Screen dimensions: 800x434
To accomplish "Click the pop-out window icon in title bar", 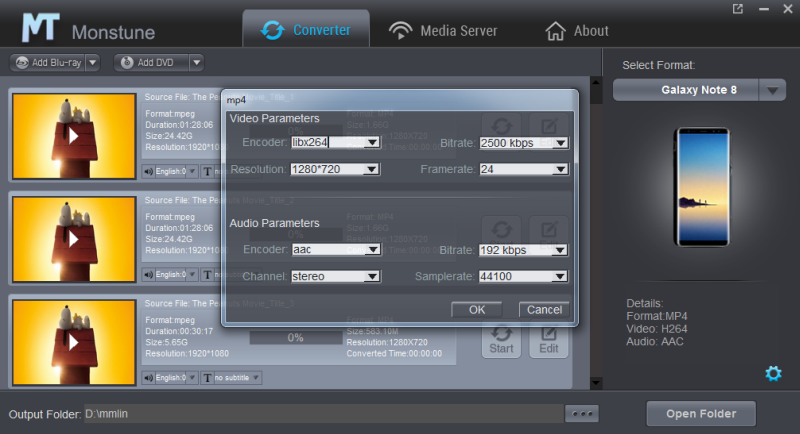I will click(x=738, y=9).
